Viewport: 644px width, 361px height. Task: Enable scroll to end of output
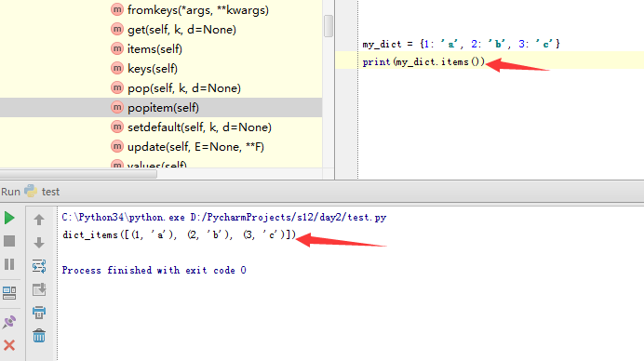pyautogui.click(x=39, y=289)
